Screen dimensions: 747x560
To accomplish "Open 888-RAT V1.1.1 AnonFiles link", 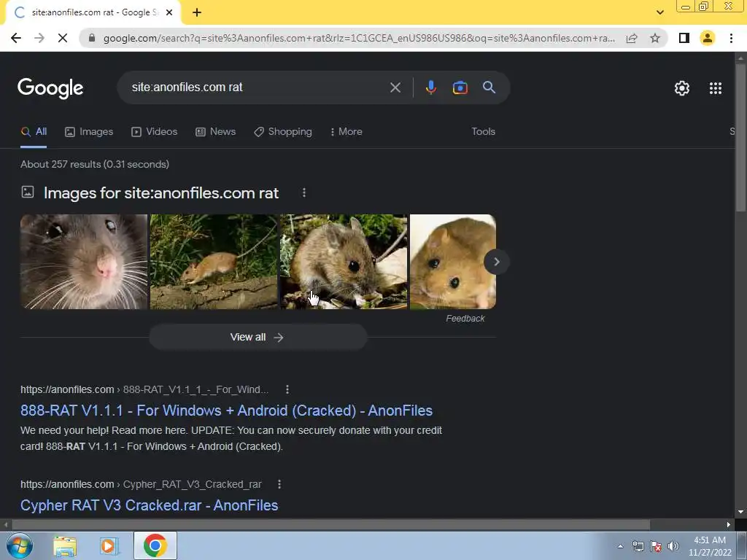I will click(x=226, y=411).
